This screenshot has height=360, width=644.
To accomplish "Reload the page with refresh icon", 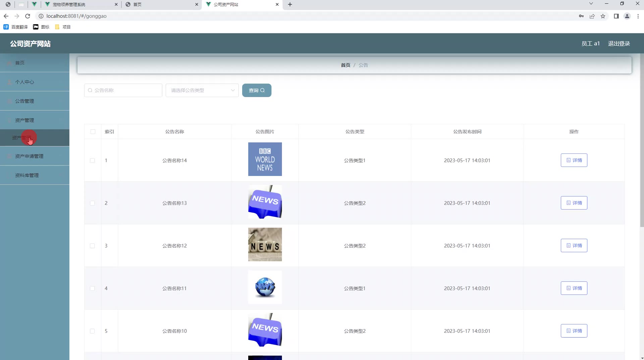I will (x=28, y=16).
